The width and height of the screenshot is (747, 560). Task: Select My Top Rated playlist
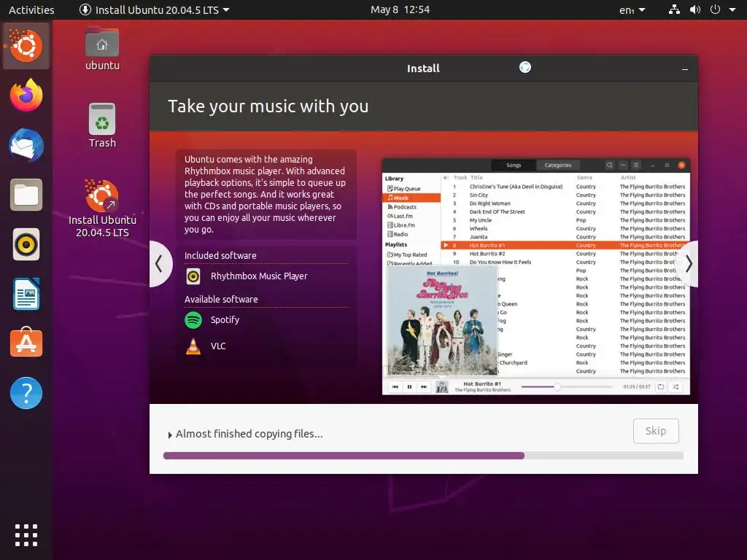pyautogui.click(x=411, y=254)
